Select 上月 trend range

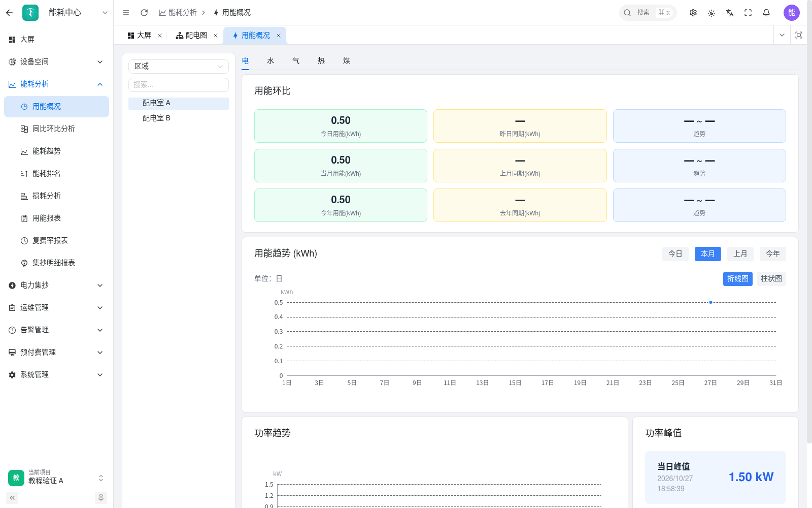point(740,254)
